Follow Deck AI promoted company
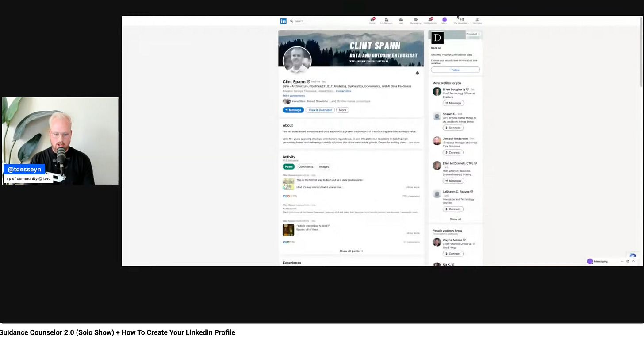The height and width of the screenshot is (340, 644). 455,70
